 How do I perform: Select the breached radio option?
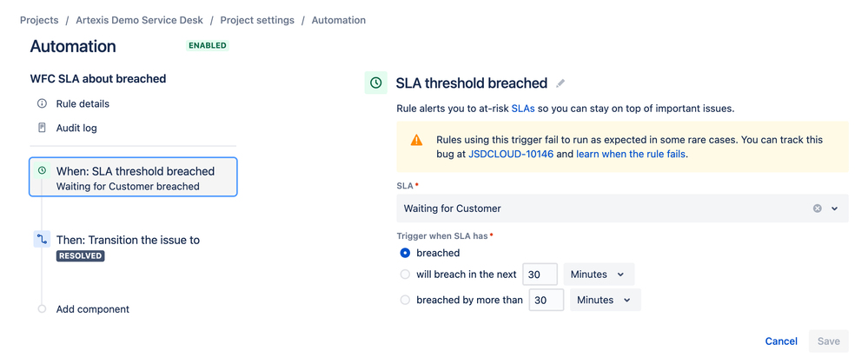pos(405,253)
